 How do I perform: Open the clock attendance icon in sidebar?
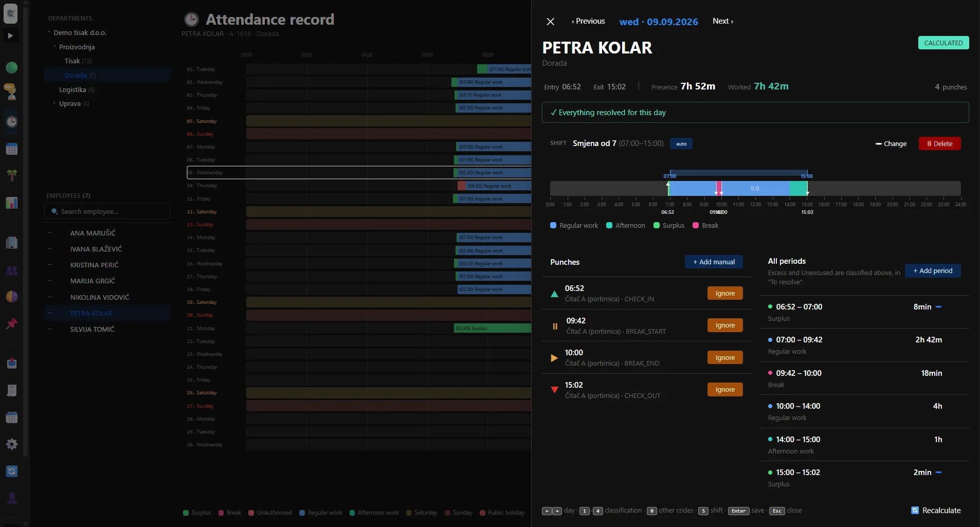[x=11, y=122]
